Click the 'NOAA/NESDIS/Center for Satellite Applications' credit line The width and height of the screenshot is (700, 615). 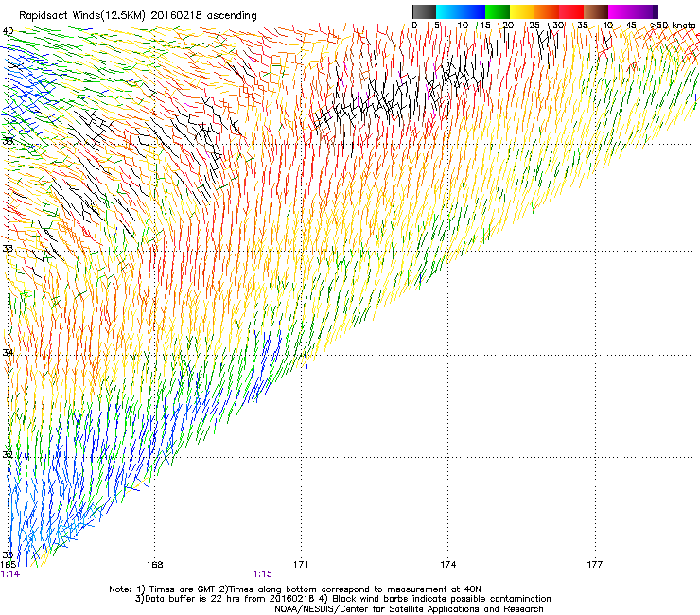point(409,609)
